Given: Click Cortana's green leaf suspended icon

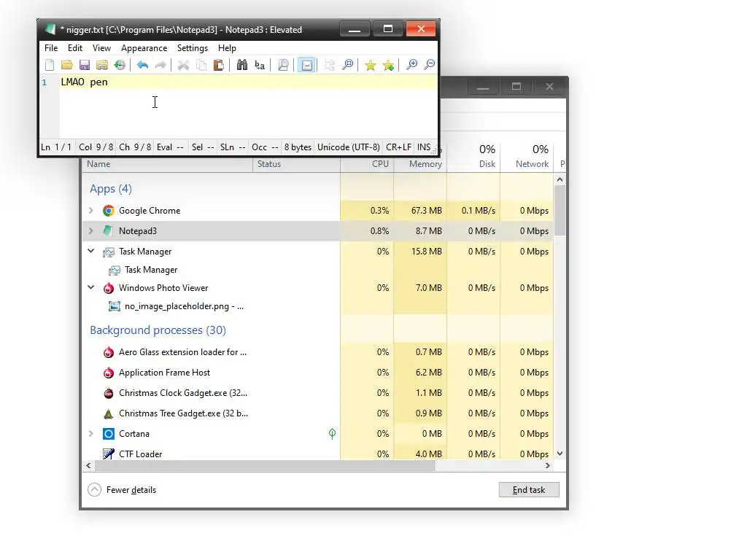Looking at the screenshot, I should (332, 433).
